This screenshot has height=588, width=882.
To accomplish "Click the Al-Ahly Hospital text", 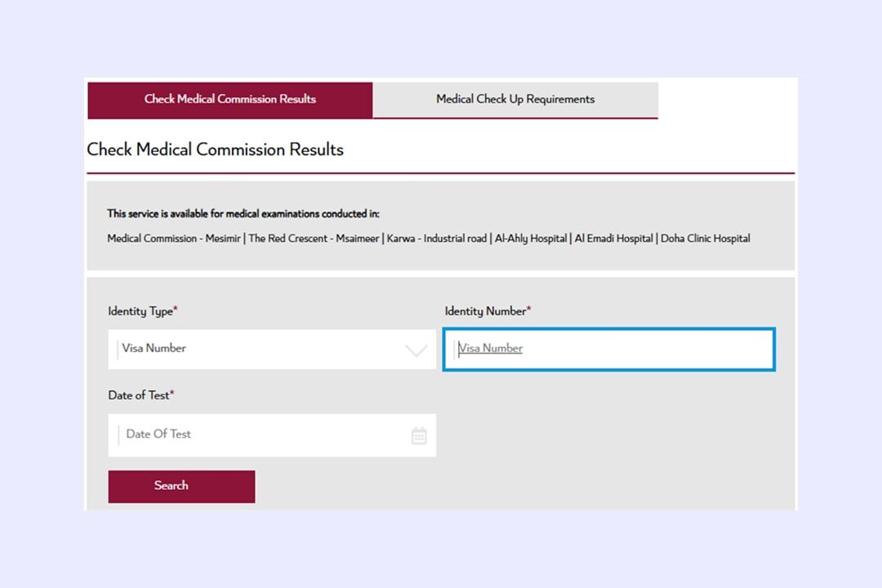I will point(531,238).
